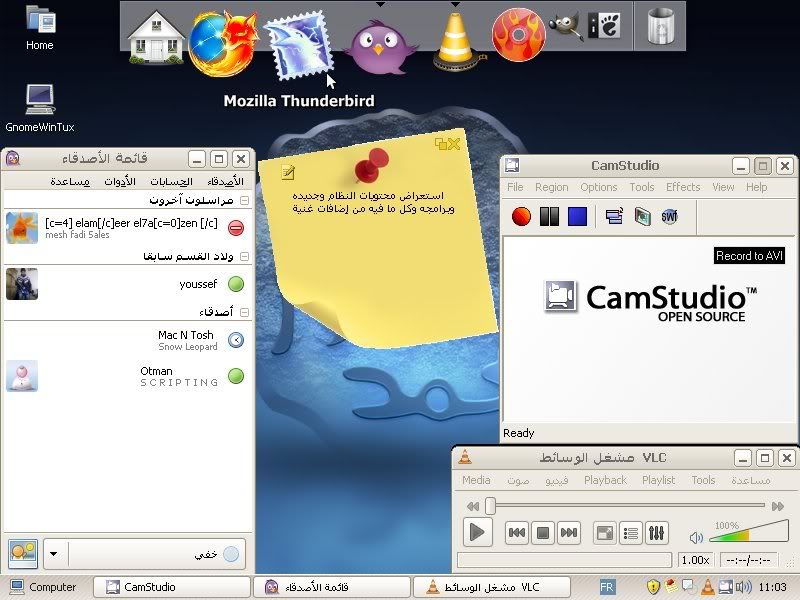Viewport: 800px width, 600px height.
Task: Click security shield tray icon
Action: tap(653, 587)
